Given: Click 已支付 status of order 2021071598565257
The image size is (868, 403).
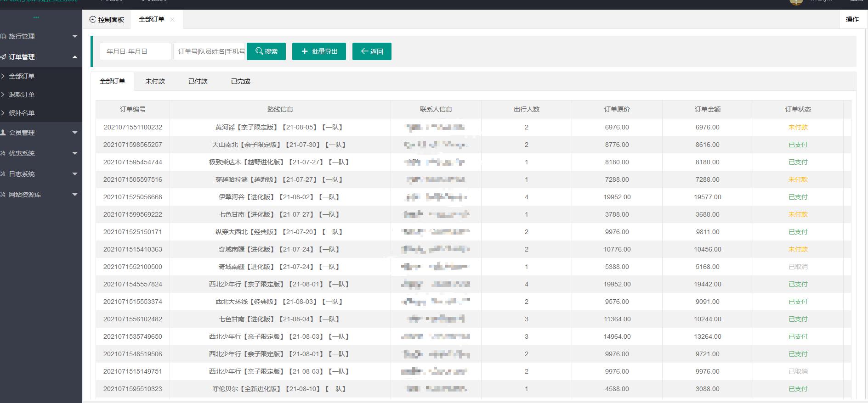Looking at the screenshot, I should click(x=798, y=145).
